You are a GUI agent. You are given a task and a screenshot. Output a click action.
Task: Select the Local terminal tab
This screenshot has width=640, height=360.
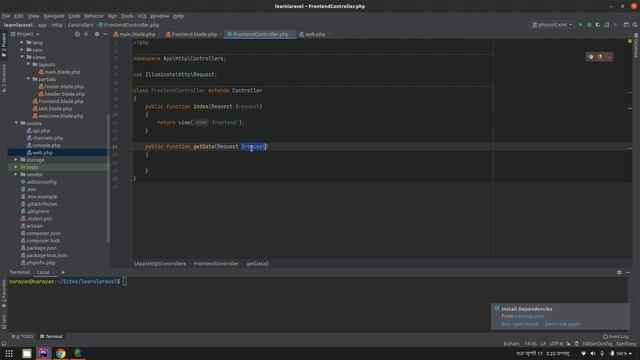point(43,272)
